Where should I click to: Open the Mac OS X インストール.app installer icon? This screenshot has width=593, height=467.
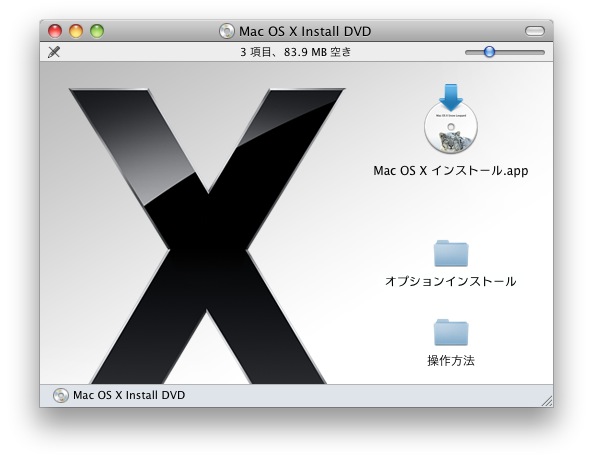coord(451,119)
